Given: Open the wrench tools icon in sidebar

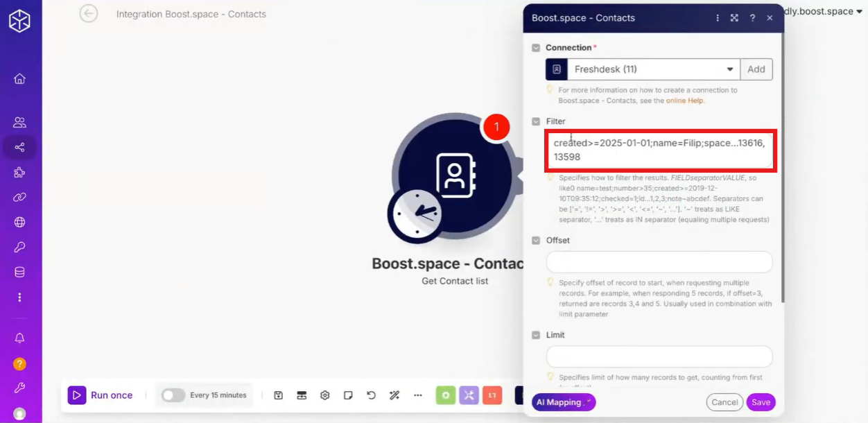Looking at the screenshot, I should 19,388.
